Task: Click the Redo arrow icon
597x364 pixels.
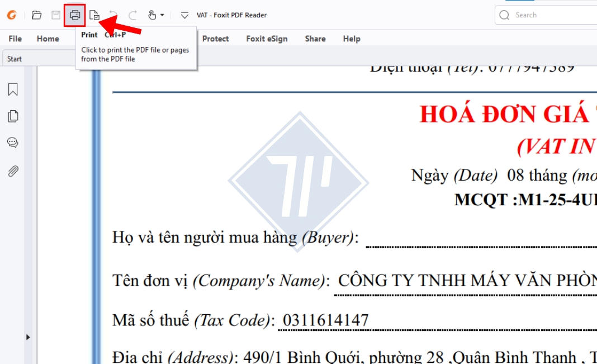Action: (132, 15)
